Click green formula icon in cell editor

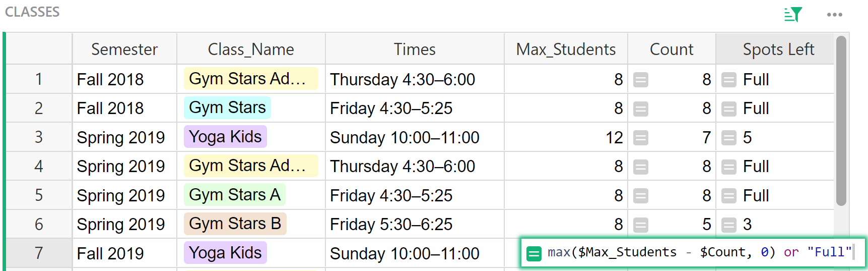click(533, 253)
